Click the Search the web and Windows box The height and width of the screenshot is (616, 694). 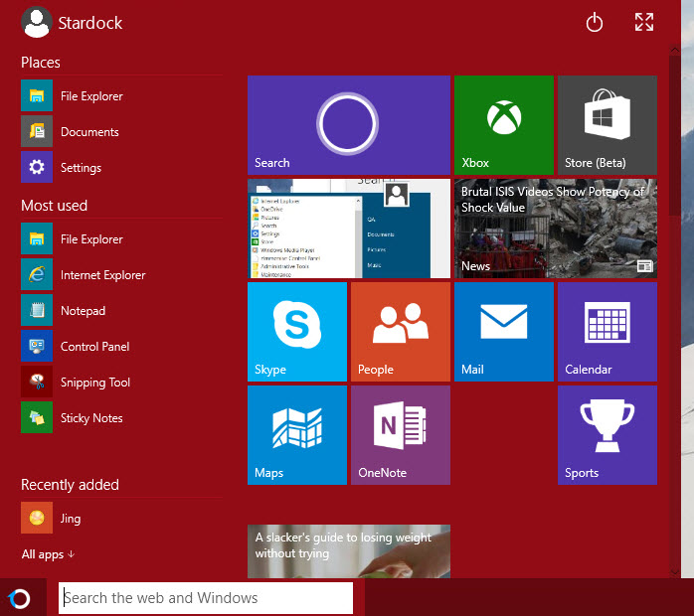206,598
